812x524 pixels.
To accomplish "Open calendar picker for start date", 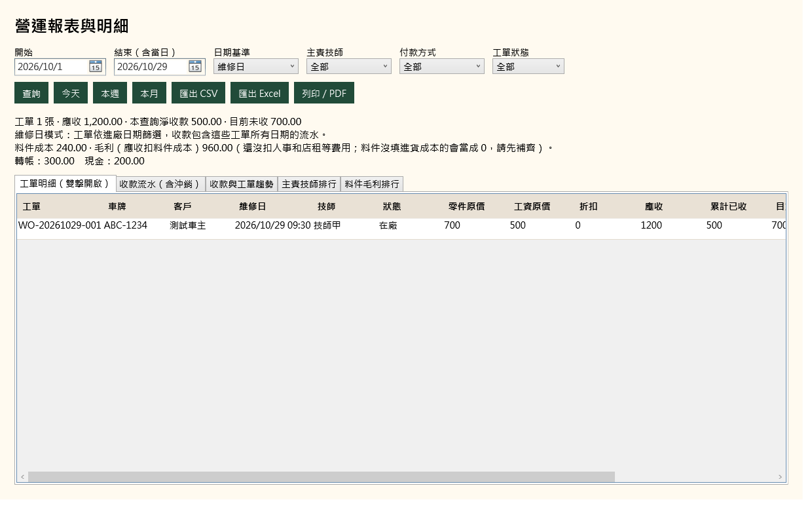I will click(x=96, y=66).
